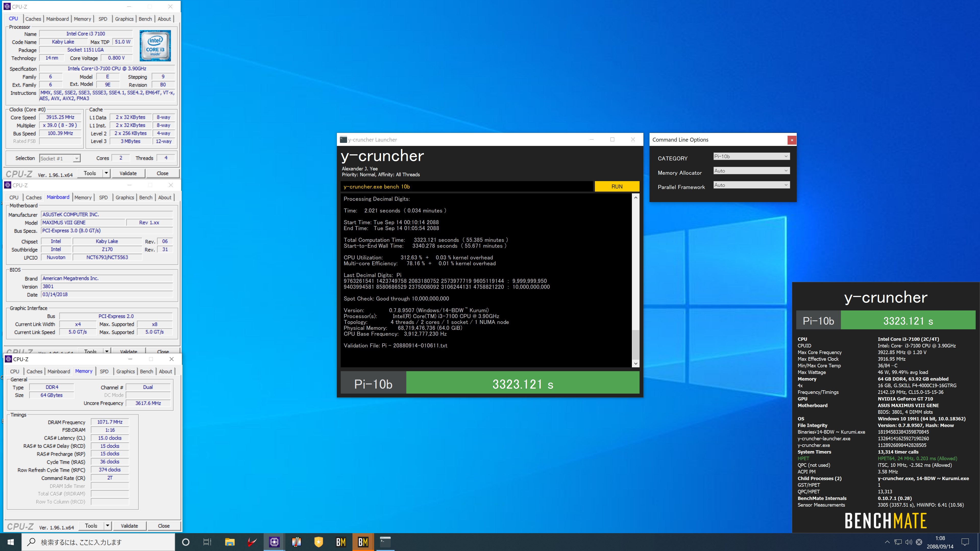980x551 pixels.
Task: Click the Memory-tab CPU-Z window title icon
Action: point(8,359)
